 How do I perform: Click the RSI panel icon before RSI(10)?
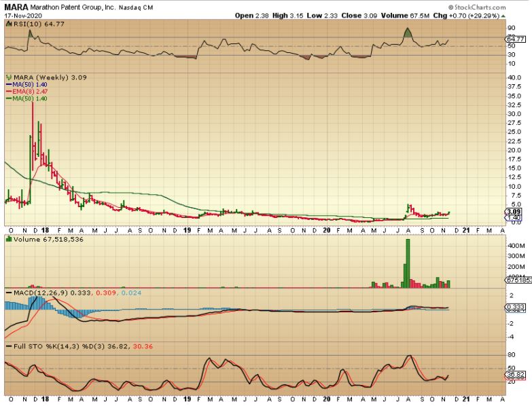pos(9,24)
